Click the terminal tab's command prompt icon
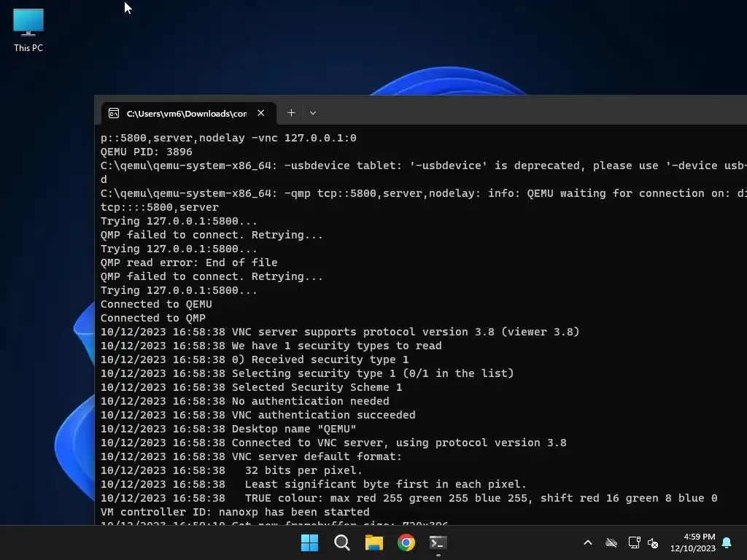Image resolution: width=747 pixels, height=560 pixels. 114,113
